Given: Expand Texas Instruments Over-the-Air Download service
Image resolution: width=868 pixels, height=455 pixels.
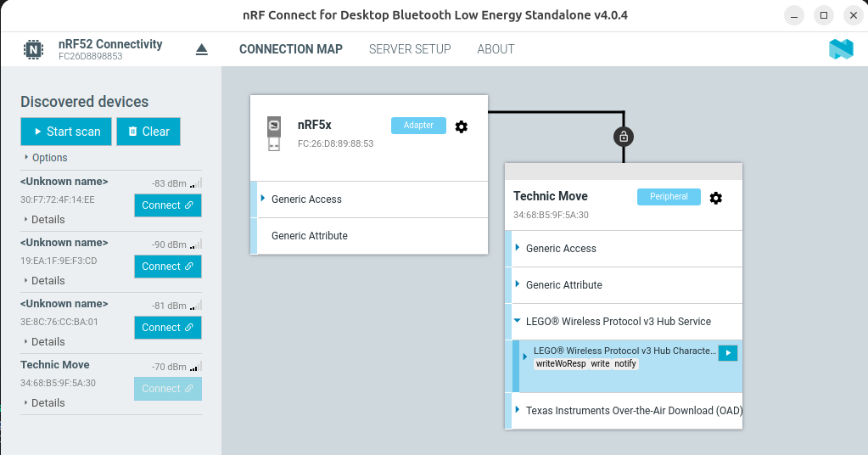Looking at the screenshot, I should (518, 410).
